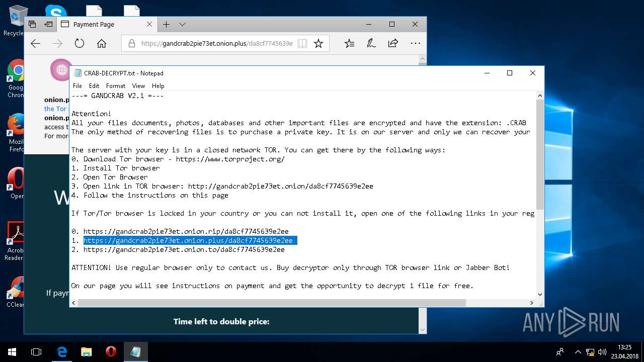
Task: Open Opera from the taskbar
Action: [111, 352]
